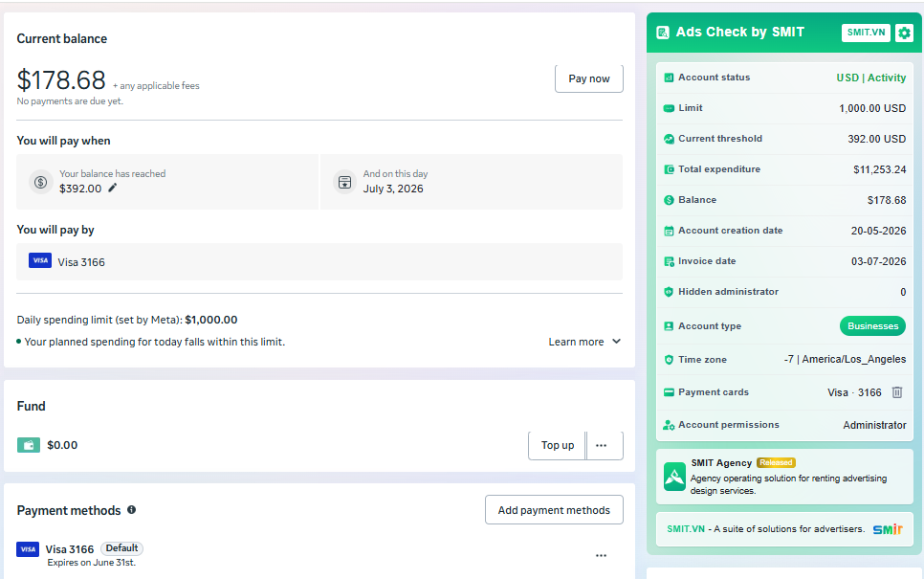This screenshot has width=924, height=579.
Task: Click the Expires on June 31st text
Action: coord(91,563)
